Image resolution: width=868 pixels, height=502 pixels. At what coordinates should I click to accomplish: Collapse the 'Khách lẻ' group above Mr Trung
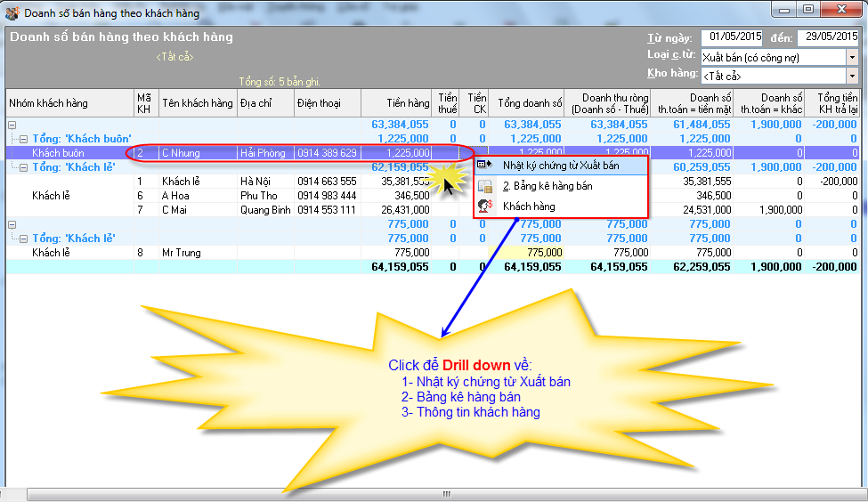[24, 239]
